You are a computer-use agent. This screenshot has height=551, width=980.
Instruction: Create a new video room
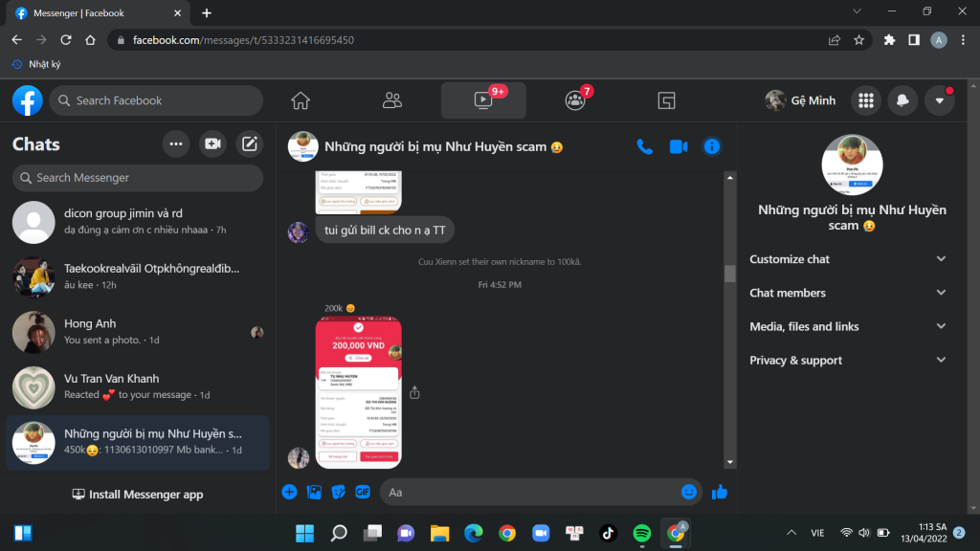pos(212,144)
